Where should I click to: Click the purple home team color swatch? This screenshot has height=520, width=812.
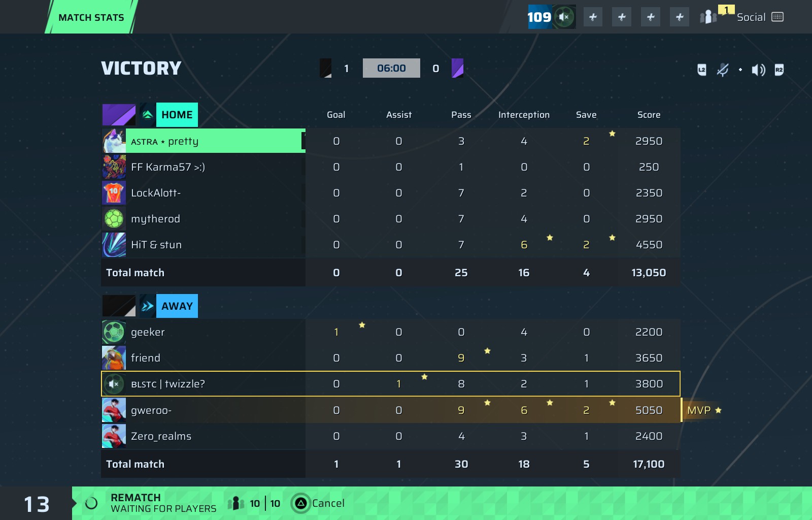click(119, 115)
